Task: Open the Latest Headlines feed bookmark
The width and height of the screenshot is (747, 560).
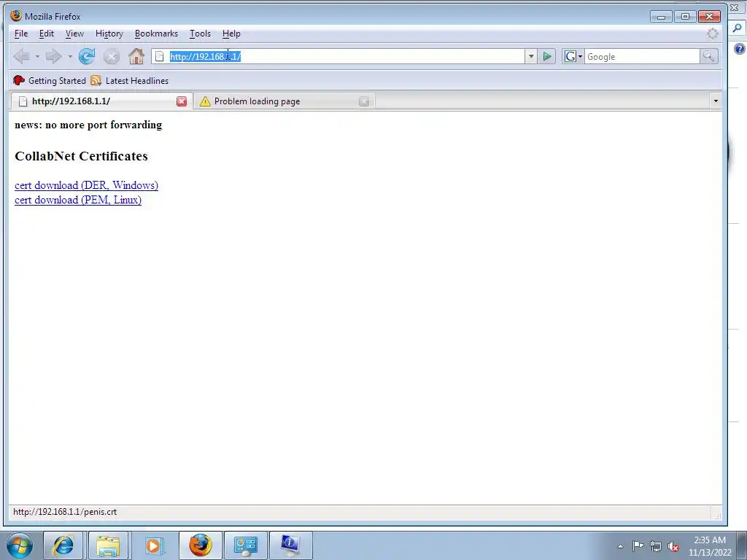Action: point(130,80)
